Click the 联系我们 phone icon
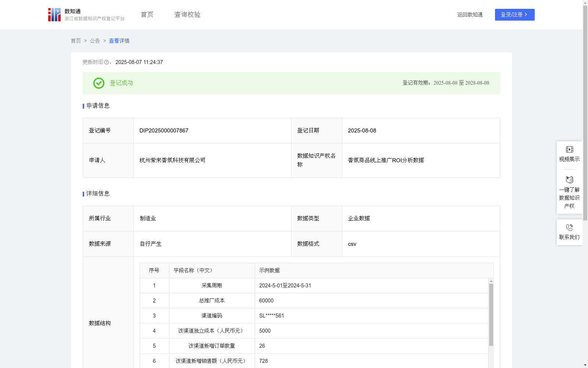588x368 pixels. point(570,227)
